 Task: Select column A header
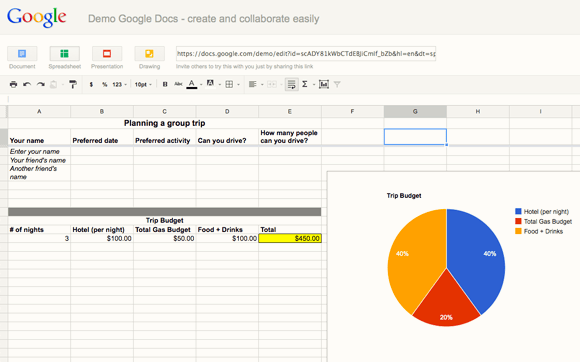pyautogui.click(x=39, y=111)
